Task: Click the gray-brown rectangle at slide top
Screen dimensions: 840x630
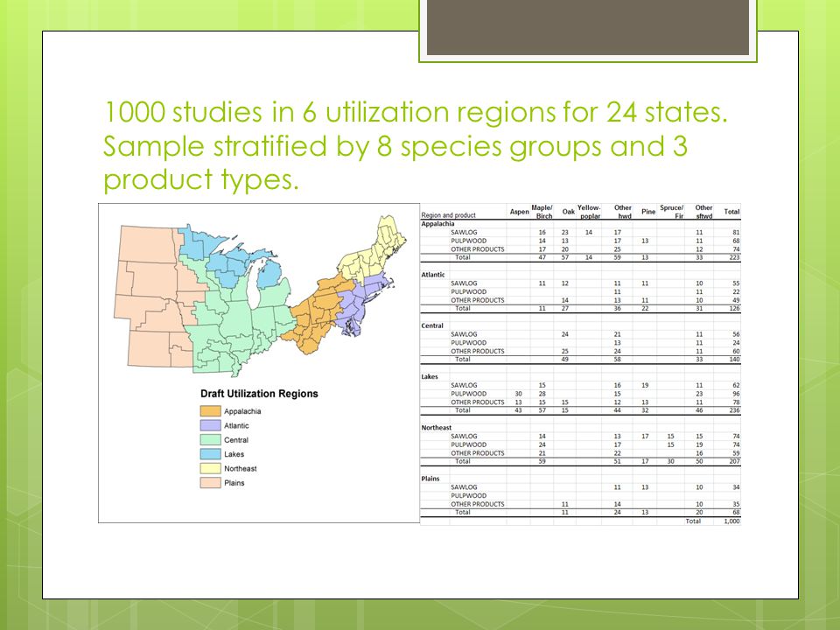Action: pyautogui.click(x=588, y=27)
